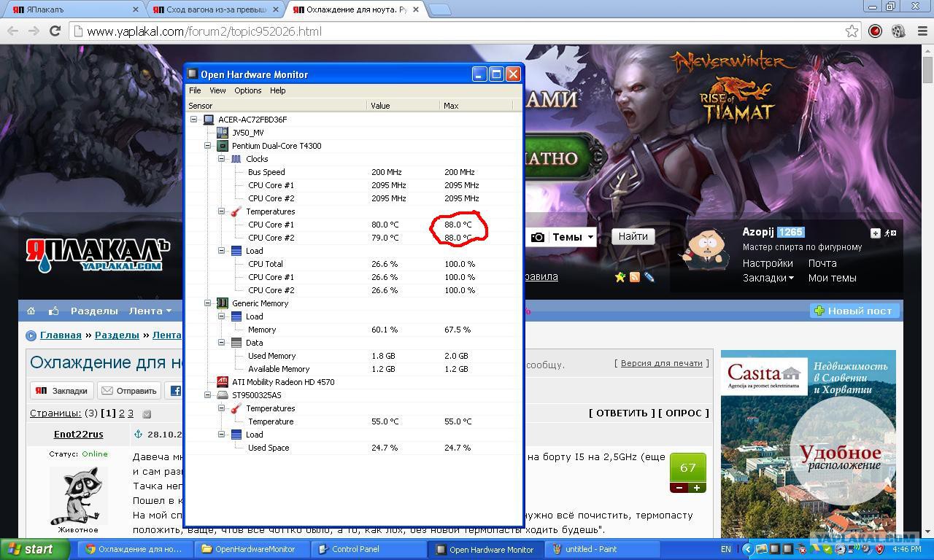934x560 pixels.
Task: Switch to the ЯПлакалъ browser tab
Action: coord(73,9)
